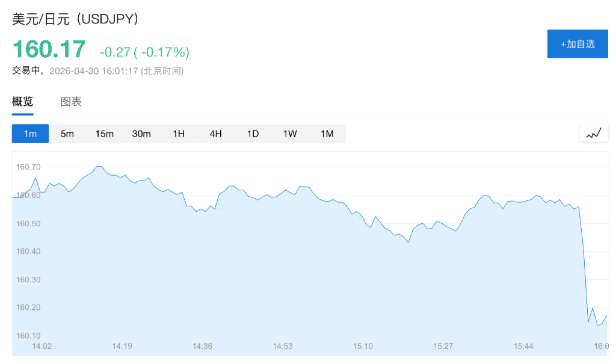Image resolution: width=616 pixels, height=364 pixels.
Task: Click the 160.70 price axis label
Action: point(28,167)
